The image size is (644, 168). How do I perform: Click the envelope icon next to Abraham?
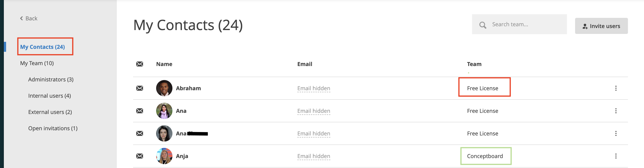(x=139, y=88)
